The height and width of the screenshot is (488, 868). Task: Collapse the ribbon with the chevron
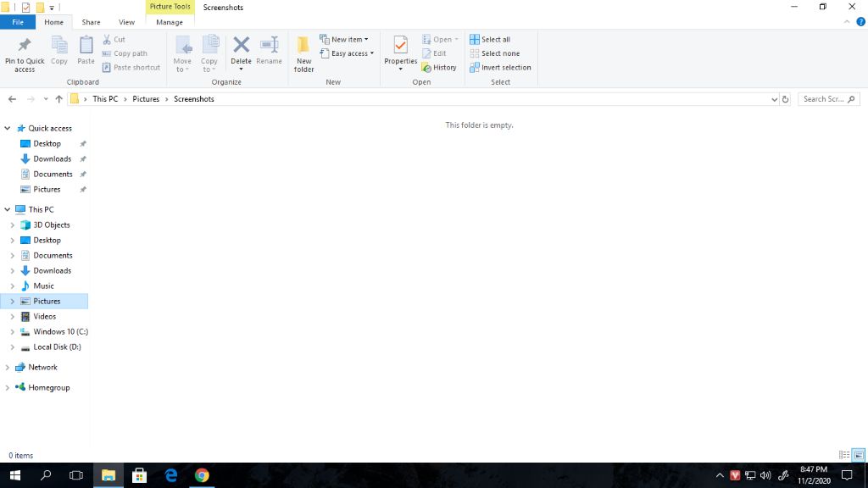847,22
